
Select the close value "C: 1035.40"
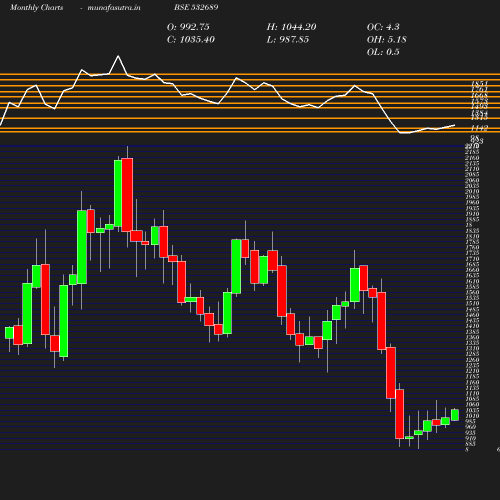pyautogui.click(x=191, y=40)
